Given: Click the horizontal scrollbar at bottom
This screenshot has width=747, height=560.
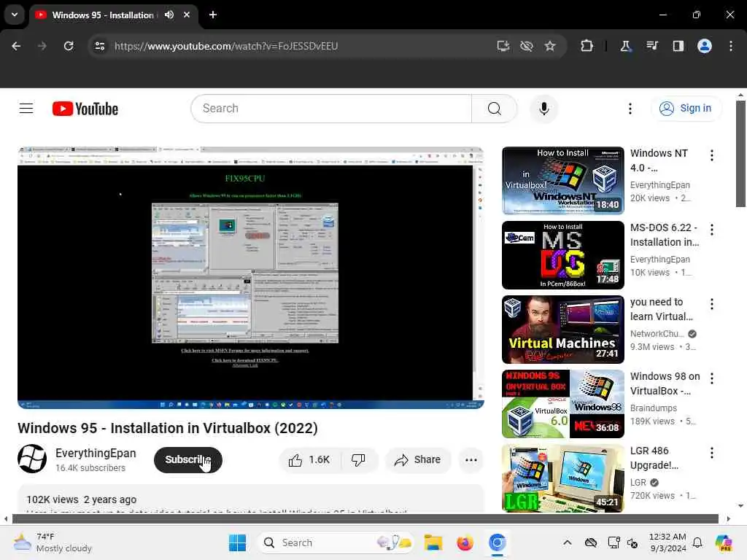Looking at the screenshot, I should [x=365, y=518].
